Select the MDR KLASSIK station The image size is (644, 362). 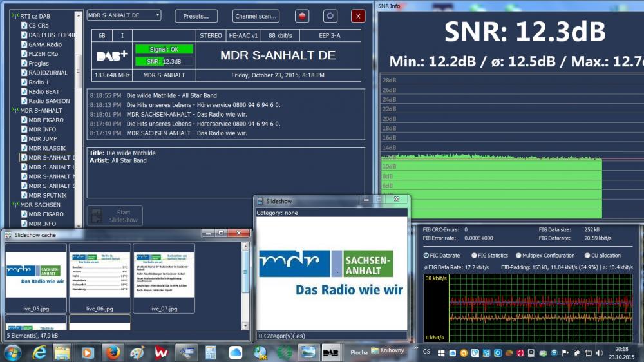coord(47,148)
